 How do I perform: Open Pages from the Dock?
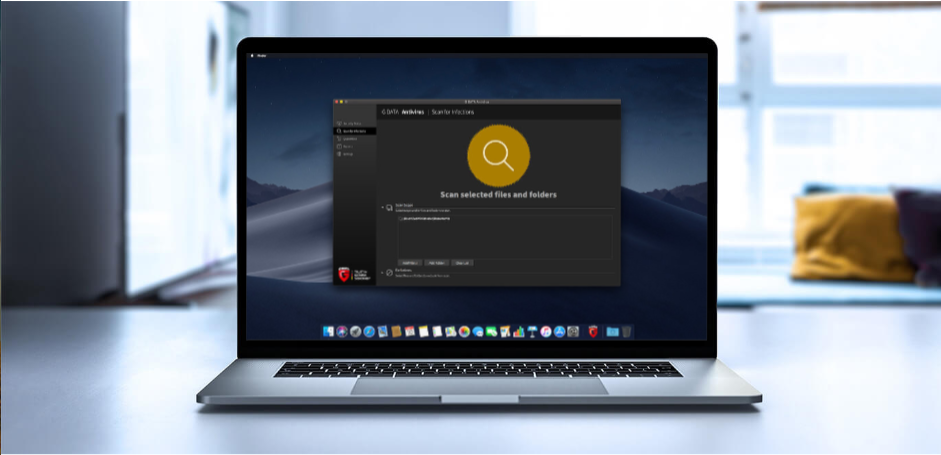click(x=505, y=331)
